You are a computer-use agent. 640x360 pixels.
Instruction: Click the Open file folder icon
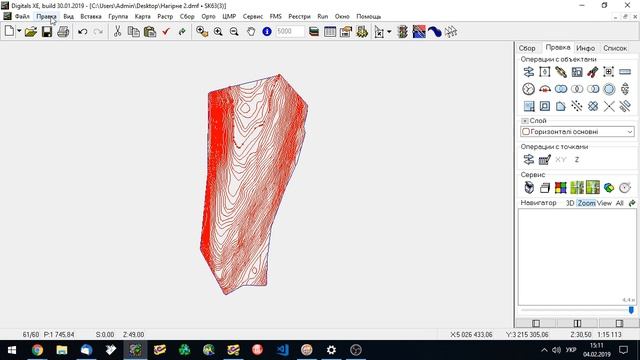[x=31, y=31]
